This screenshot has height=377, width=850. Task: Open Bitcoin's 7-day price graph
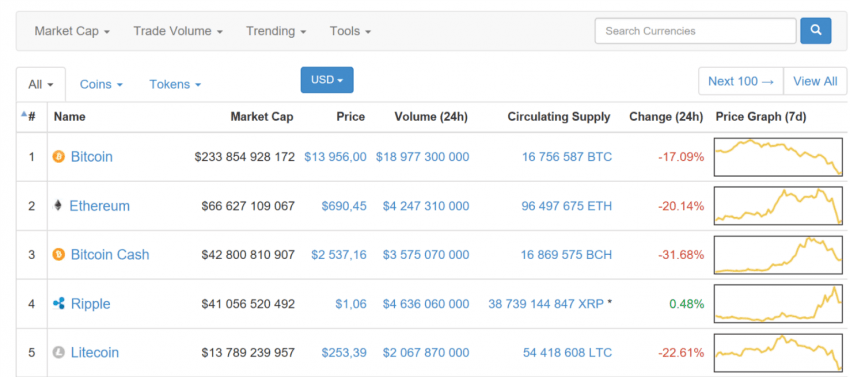(778, 157)
